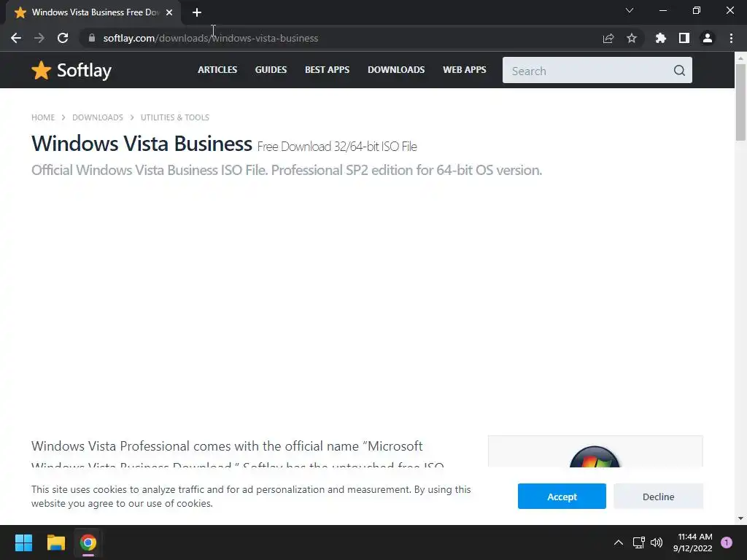This screenshot has height=560, width=747.
Task: Click the taskbar clock and date
Action: click(x=693, y=542)
